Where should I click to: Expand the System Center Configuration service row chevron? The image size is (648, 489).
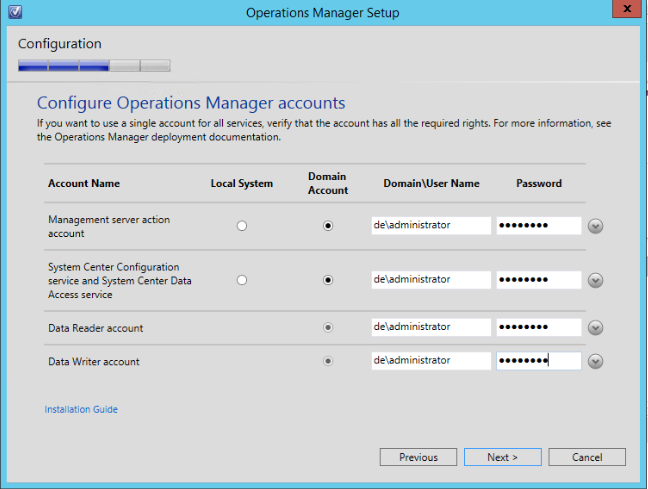(x=595, y=281)
